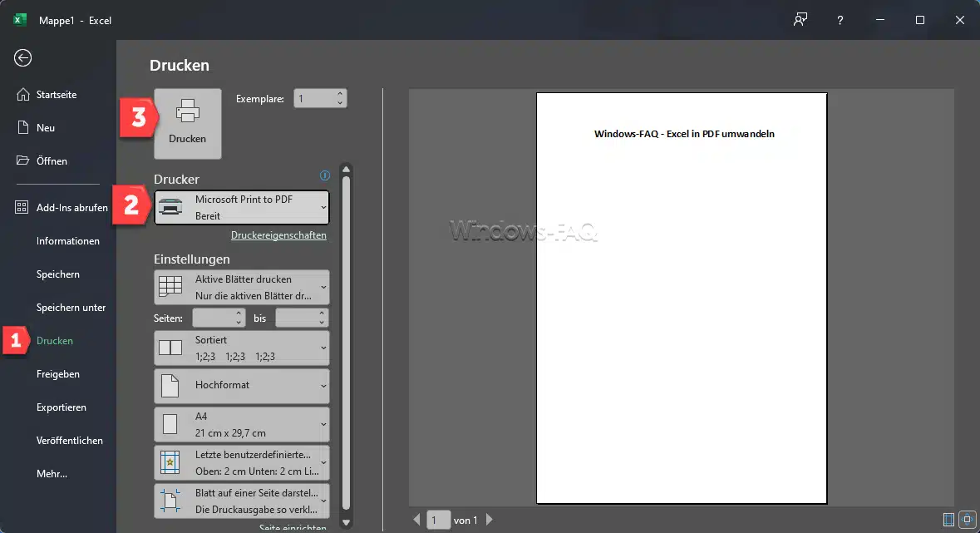
Task: Open Startseite in the sidebar
Action: point(57,95)
